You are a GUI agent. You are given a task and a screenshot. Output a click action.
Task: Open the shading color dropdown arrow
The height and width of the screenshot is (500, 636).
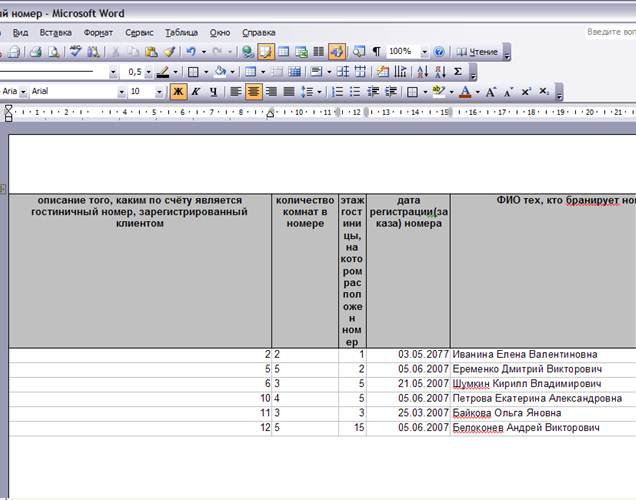tap(232, 72)
